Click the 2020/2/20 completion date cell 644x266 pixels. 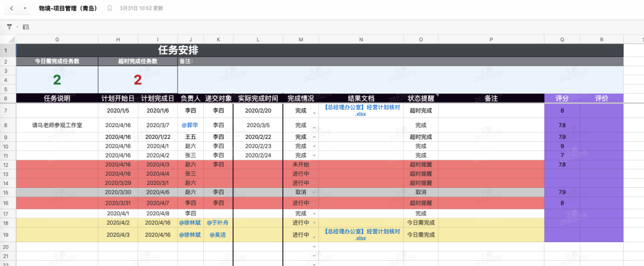pos(258,110)
